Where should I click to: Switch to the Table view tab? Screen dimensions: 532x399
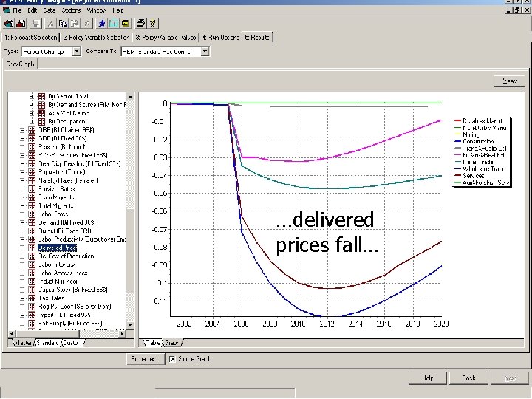pyautogui.click(x=154, y=343)
